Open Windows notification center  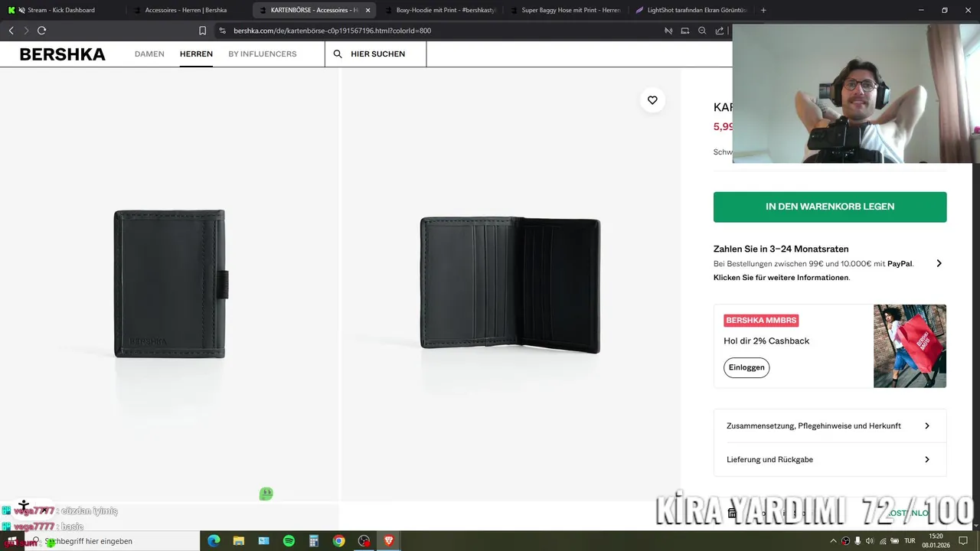point(964,541)
